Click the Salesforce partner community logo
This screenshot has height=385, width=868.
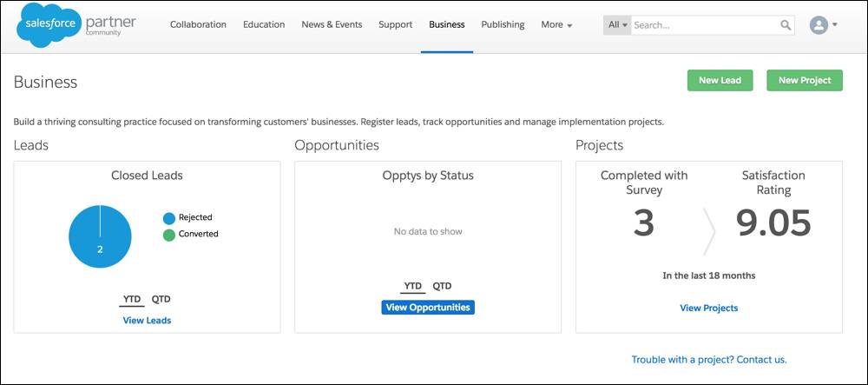[76, 25]
